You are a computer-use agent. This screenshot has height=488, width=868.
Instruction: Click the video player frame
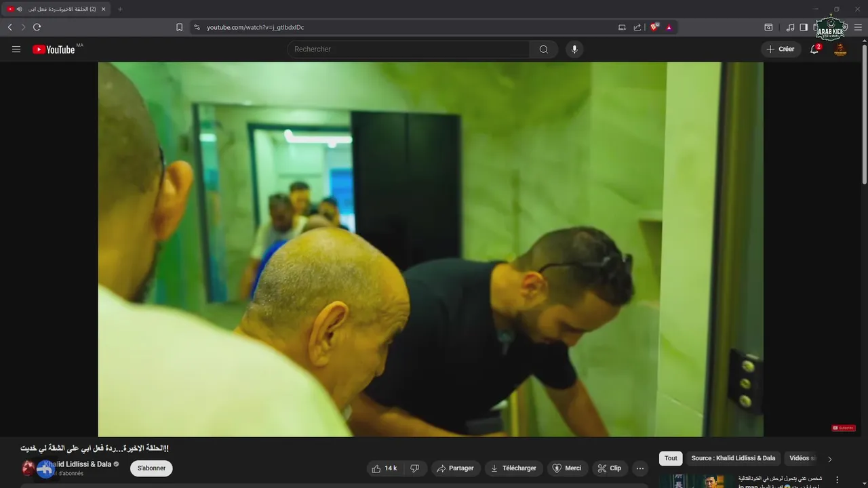tap(431, 249)
